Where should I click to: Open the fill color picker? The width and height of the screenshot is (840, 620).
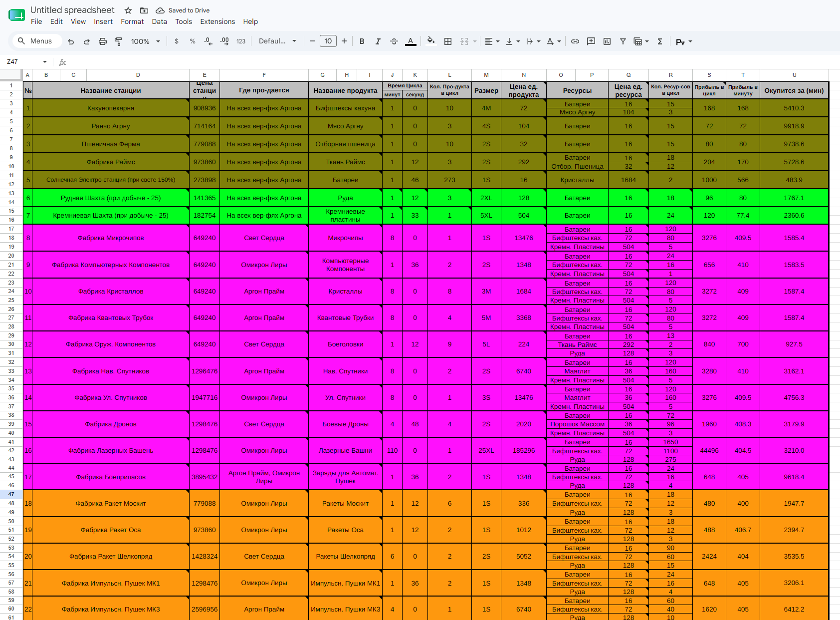pos(431,41)
